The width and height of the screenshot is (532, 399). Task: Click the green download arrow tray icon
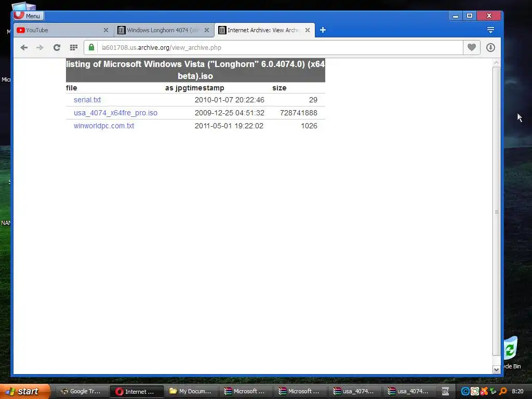point(494,391)
